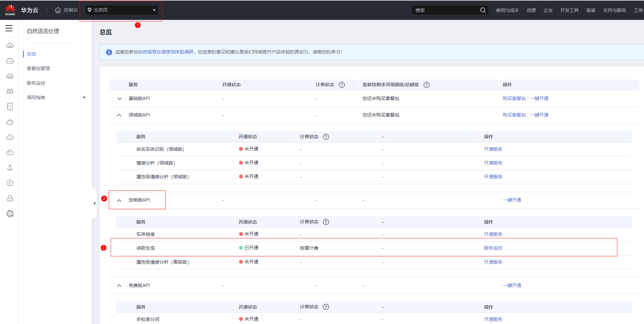Click the search magnifier icon

click(x=483, y=10)
